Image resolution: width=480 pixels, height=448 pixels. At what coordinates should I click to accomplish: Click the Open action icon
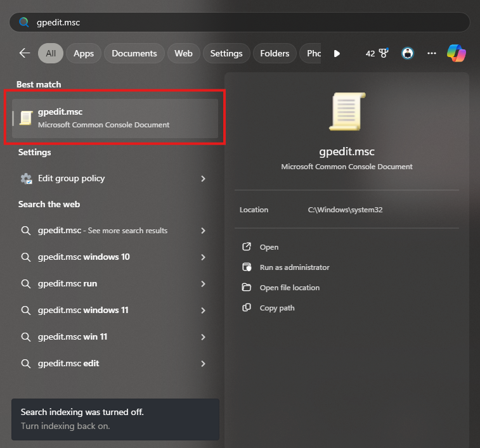(247, 246)
